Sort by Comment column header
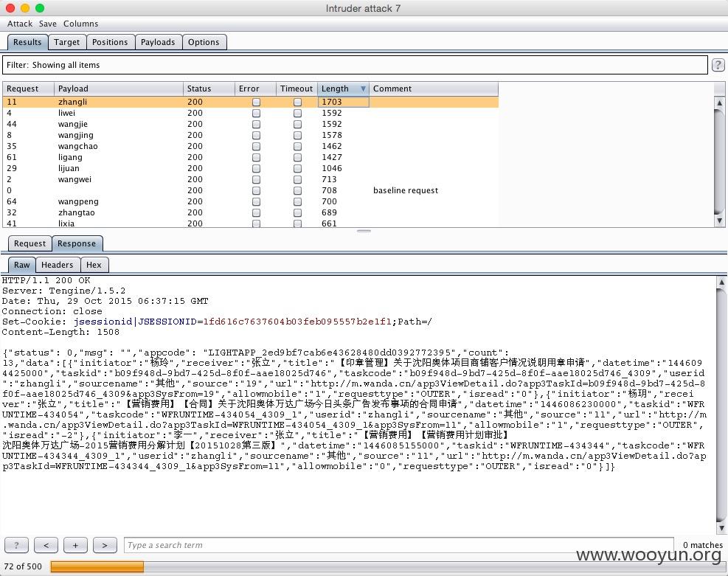Viewport: 728px width, 576px height. [434, 89]
